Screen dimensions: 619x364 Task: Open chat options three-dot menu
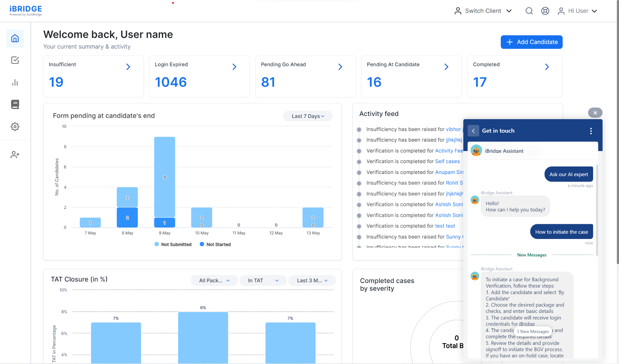pyautogui.click(x=591, y=131)
